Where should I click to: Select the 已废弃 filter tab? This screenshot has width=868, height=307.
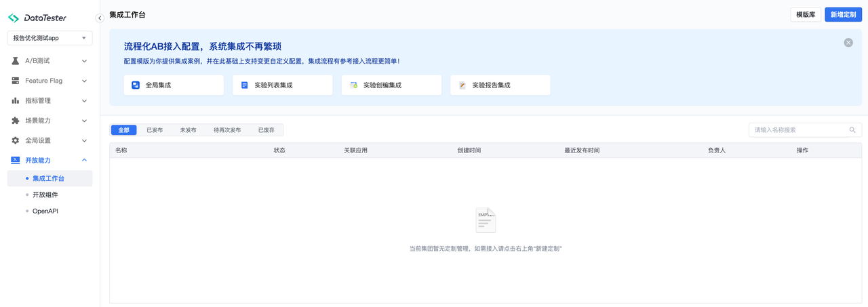coord(267,130)
